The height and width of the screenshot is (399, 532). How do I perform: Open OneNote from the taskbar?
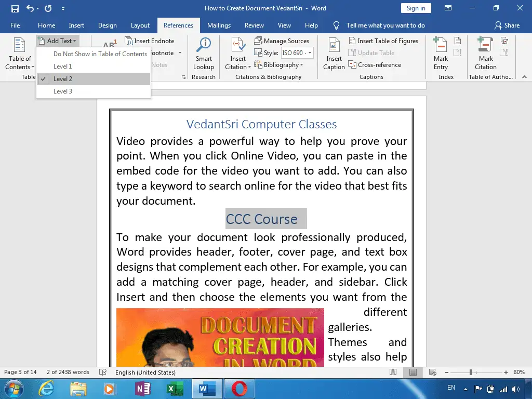tap(143, 389)
